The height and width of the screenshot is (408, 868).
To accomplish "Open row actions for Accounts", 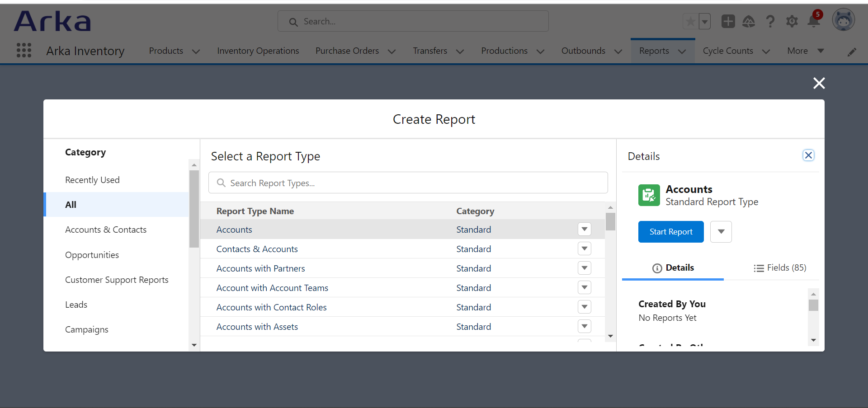I will 585,229.
